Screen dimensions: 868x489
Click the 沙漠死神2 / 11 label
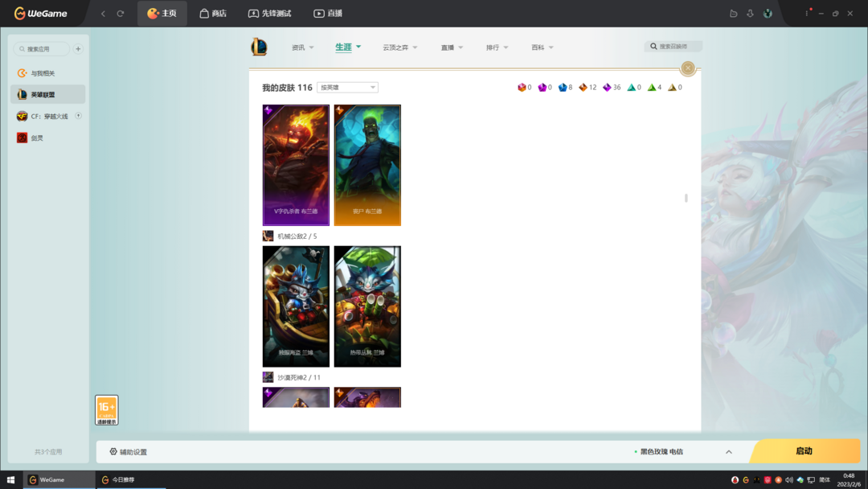299,378
